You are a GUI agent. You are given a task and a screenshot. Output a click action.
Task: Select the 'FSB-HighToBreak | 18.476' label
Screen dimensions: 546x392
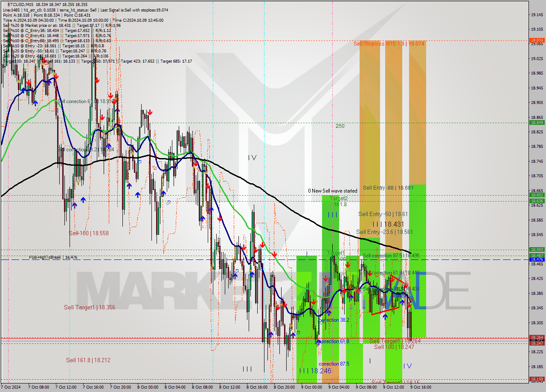(53, 257)
